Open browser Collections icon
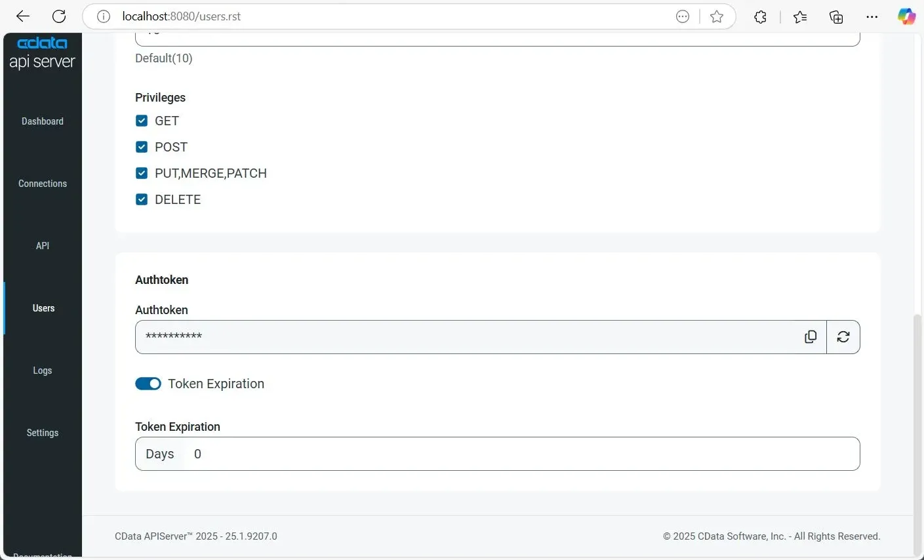924x560 pixels. point(836,16)
